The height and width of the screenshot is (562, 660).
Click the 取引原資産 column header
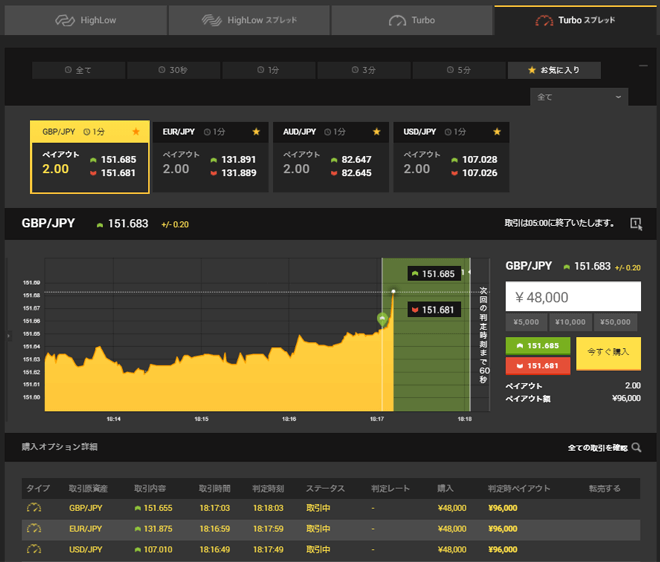point(88,488)
